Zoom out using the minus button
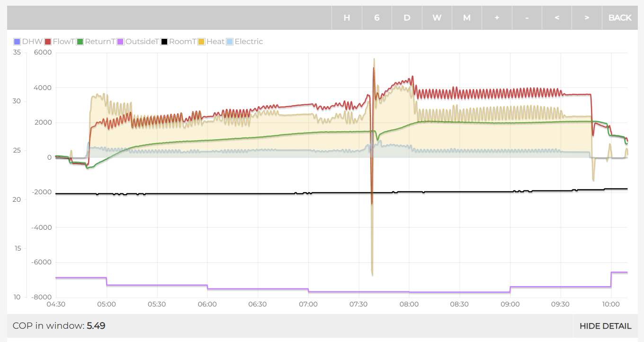The image size is (644, 342). (x=527, y=18)
